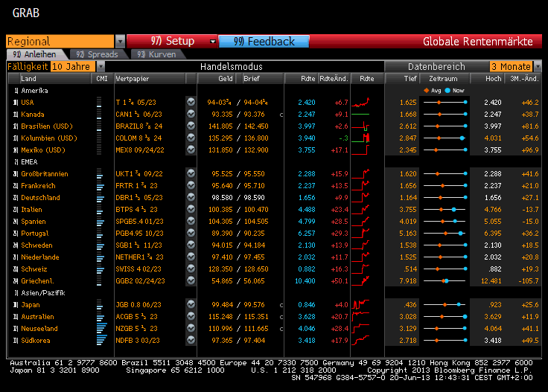Viewport: 548px width, 392px height.
Task: Switch to the Kurven tab
Action: [156, 54]
